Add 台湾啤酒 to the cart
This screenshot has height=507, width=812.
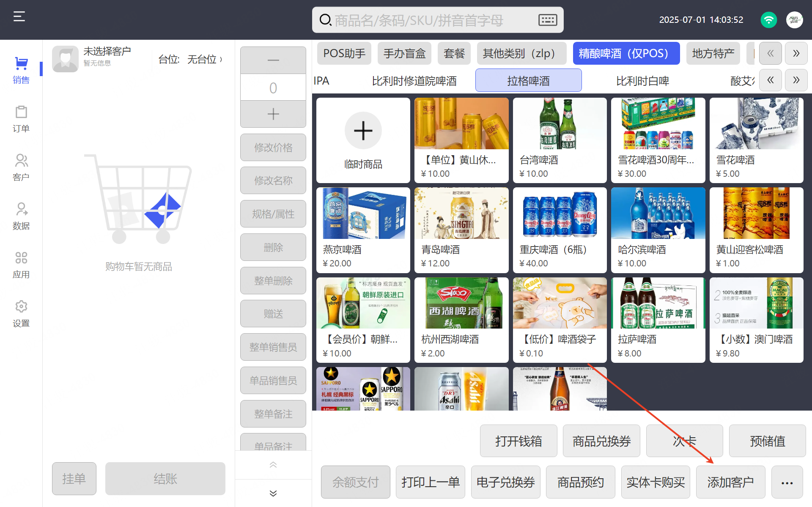click(560, 140)
